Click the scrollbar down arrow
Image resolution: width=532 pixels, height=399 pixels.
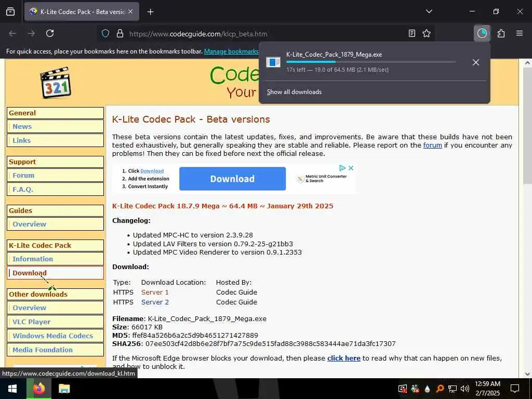(x=528, y=374)
